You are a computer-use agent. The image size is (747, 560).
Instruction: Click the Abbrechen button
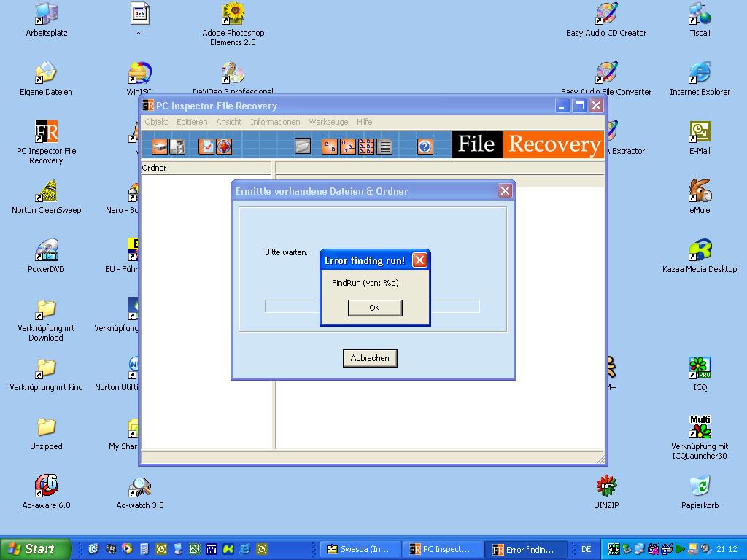(370, 358)
